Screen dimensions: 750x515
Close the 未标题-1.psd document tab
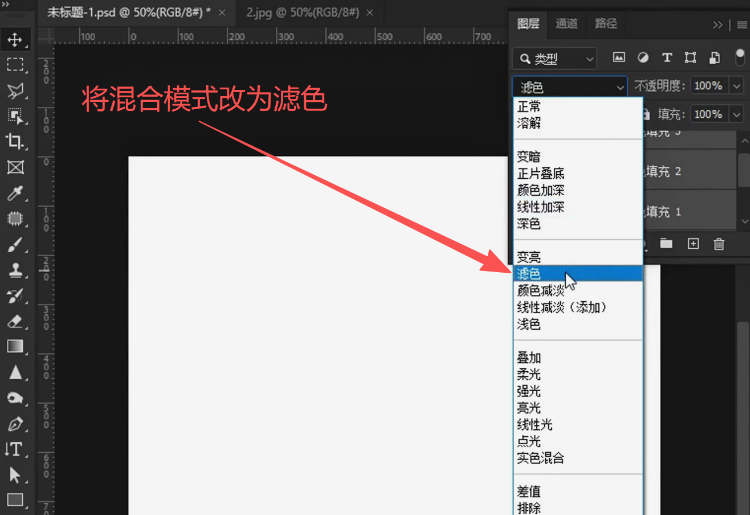222,13
